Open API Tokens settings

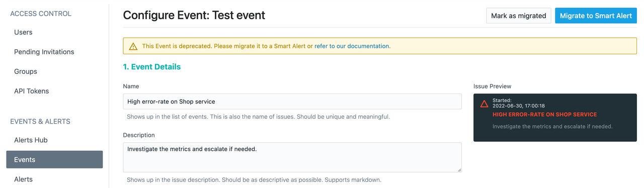pos(31,91)
